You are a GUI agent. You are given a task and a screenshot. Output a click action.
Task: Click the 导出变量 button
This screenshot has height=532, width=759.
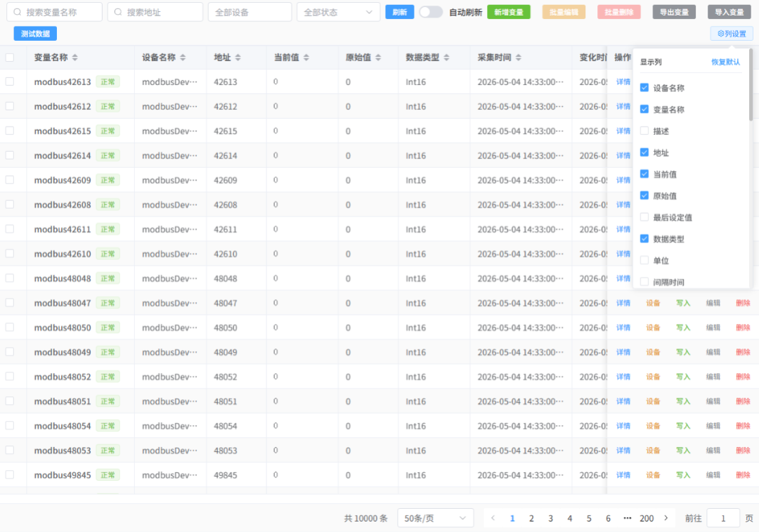[x=674, y=12]
